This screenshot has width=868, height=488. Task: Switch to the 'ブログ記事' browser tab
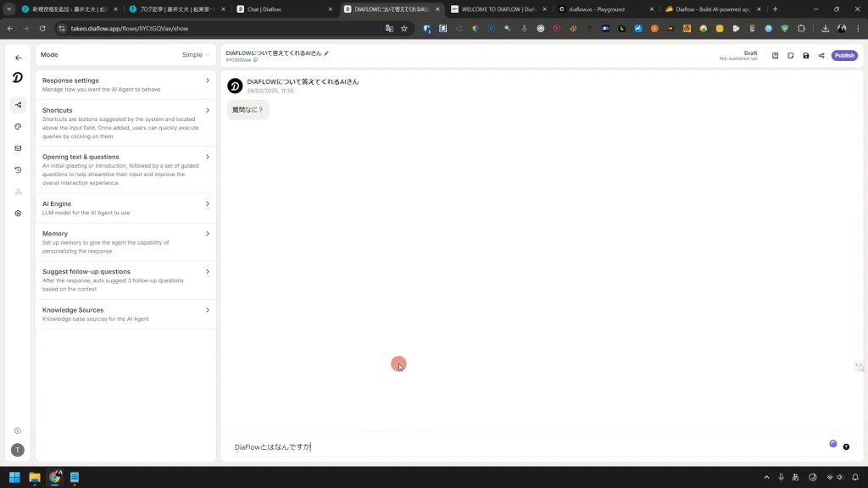click(x=175, y=9)
